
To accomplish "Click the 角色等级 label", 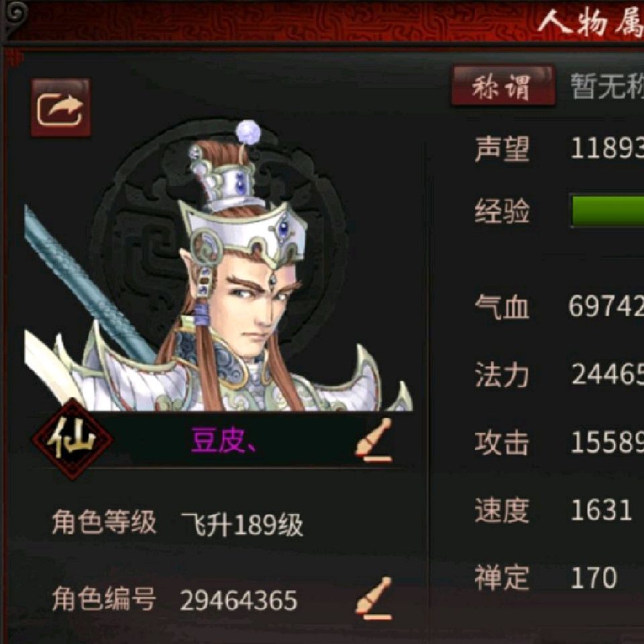I will click(104, 522).
